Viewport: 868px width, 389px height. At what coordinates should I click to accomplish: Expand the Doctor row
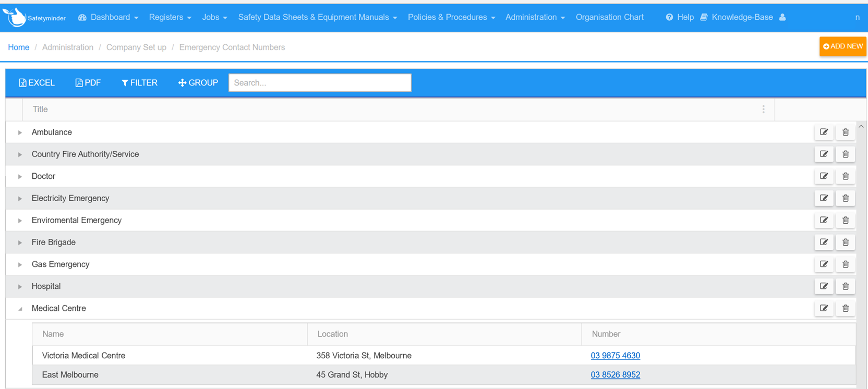click(20, 176)
